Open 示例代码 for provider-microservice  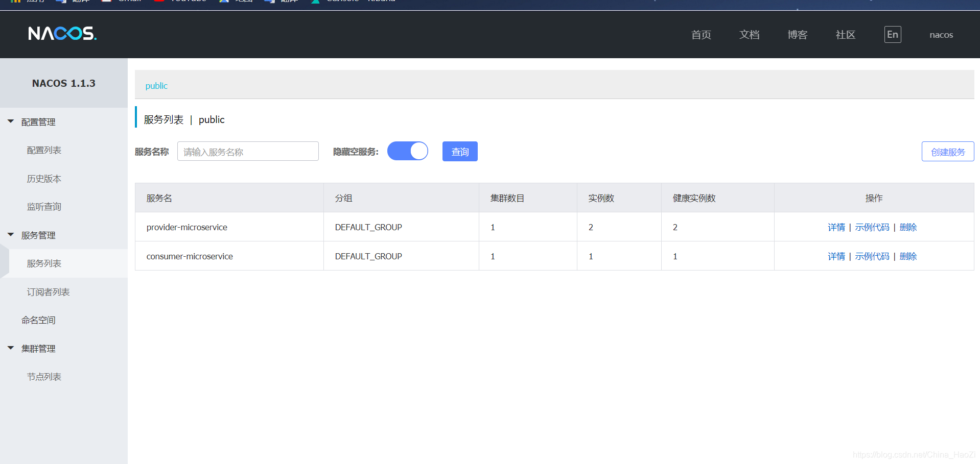[872, 227]
